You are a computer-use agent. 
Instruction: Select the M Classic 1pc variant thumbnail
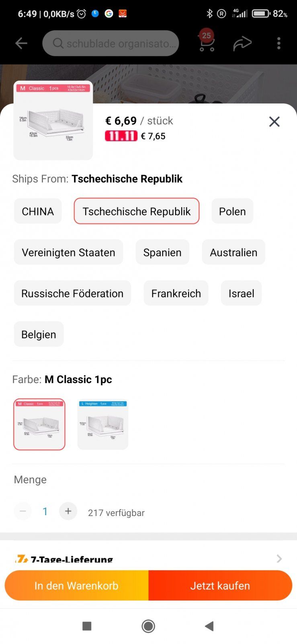39,424
